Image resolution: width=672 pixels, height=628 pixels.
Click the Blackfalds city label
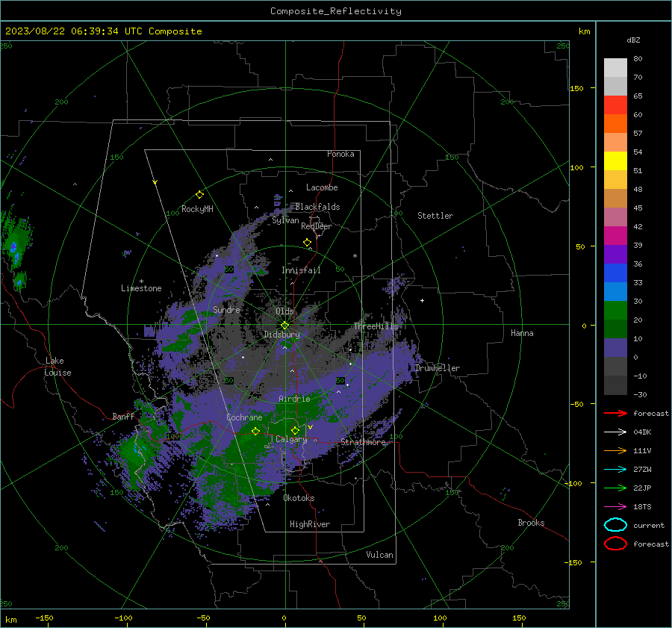317,207
